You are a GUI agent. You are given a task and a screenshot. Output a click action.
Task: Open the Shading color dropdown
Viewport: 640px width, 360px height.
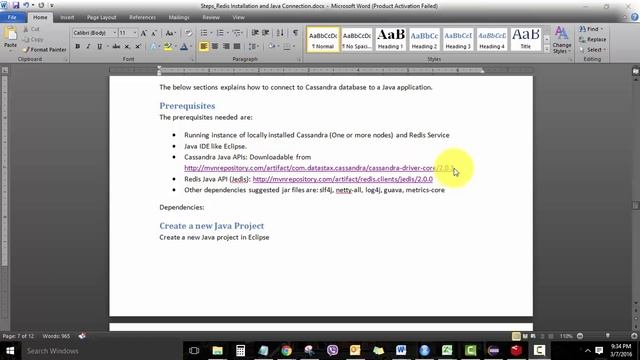(277, 47)
